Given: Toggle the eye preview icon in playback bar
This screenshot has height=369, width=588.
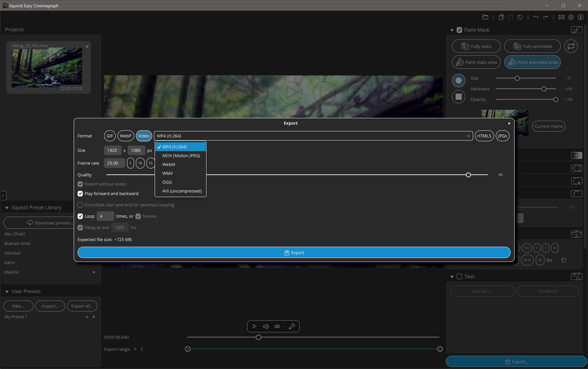Looking at the screenshot, I should [277, 326].
